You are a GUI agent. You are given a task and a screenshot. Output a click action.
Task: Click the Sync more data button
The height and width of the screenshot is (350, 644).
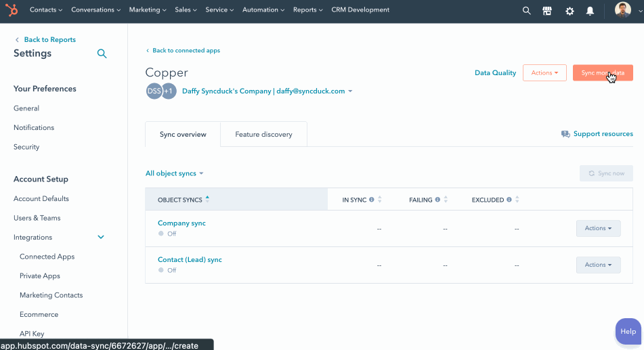click(603, 72)
